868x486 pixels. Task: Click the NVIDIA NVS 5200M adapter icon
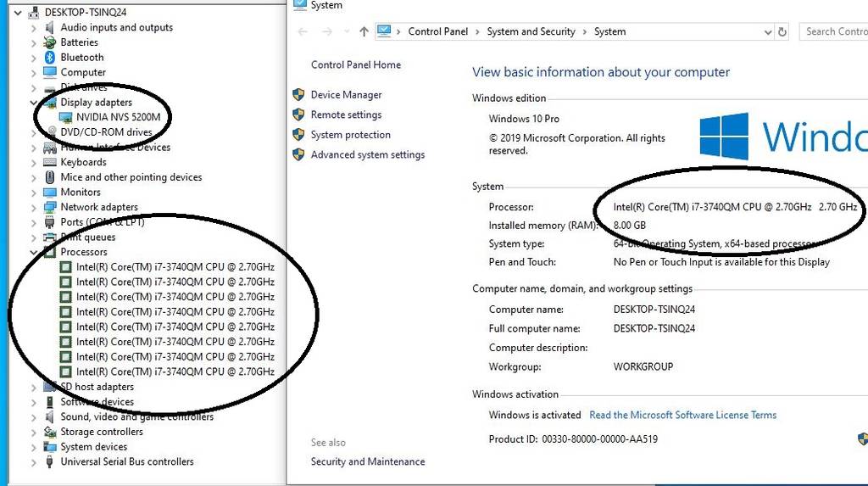pyautogui.click(x=65, y=117)
